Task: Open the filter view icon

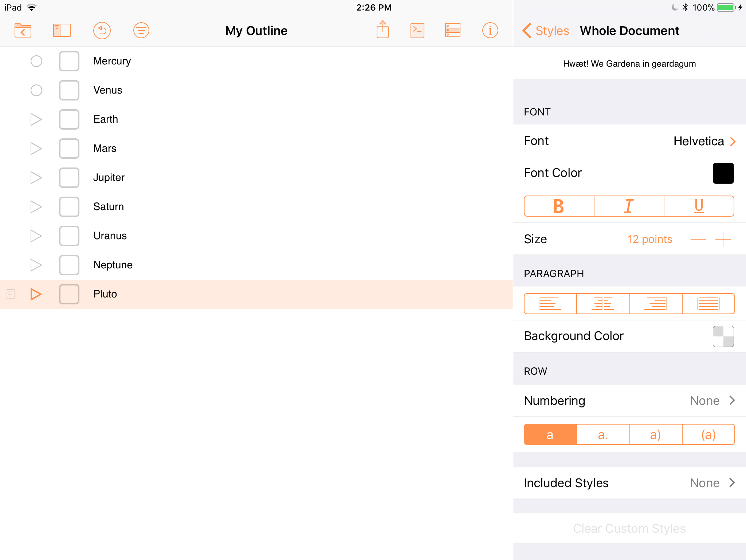Action: tap(141, 31)
